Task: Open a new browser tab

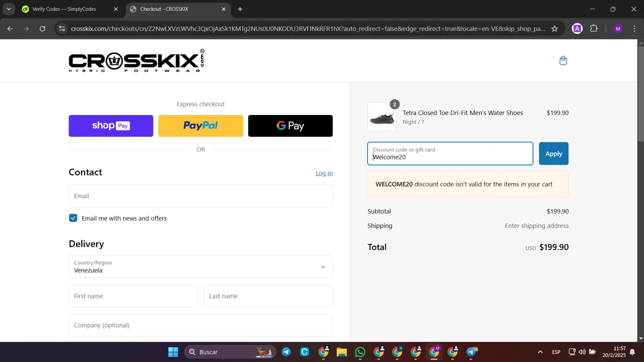Action: [x=240, y=9]
